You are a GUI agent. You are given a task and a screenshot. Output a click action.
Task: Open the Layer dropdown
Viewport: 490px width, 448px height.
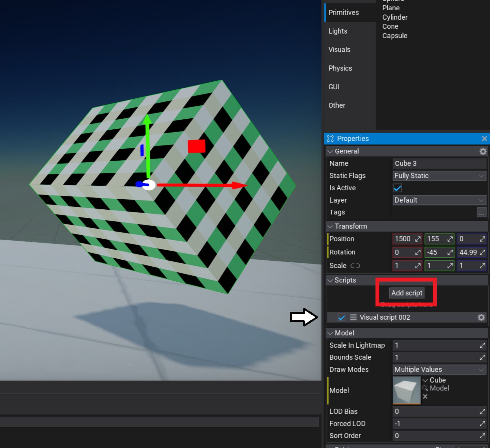click(x=439, y=200)
